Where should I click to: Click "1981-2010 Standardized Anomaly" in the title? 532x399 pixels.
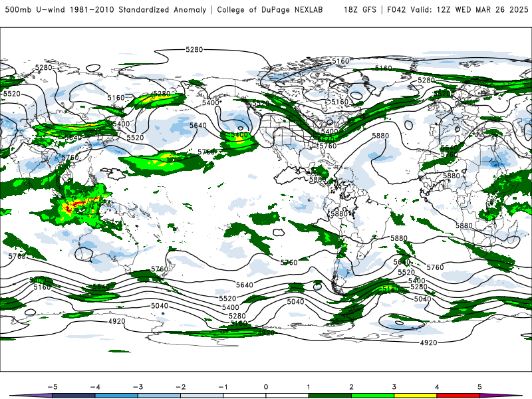[138, 9]
